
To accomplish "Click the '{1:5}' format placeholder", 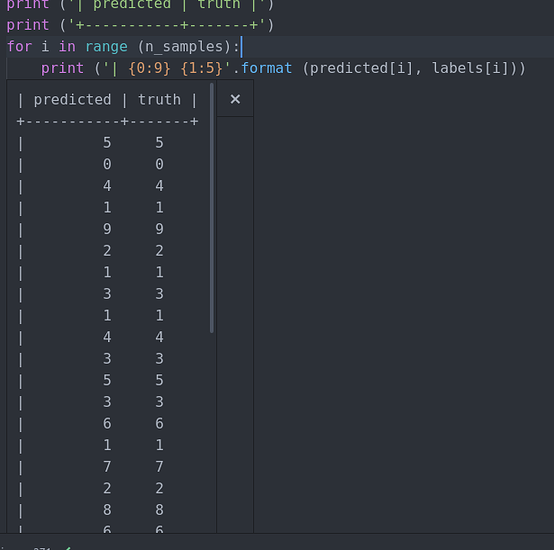I will point(201,68).
